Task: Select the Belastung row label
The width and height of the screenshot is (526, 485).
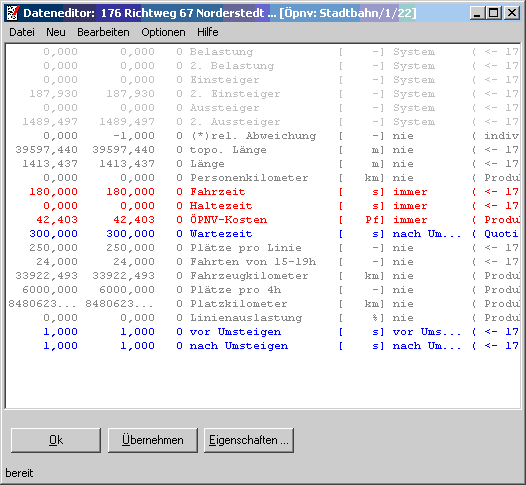Action: tap(221, 52)
